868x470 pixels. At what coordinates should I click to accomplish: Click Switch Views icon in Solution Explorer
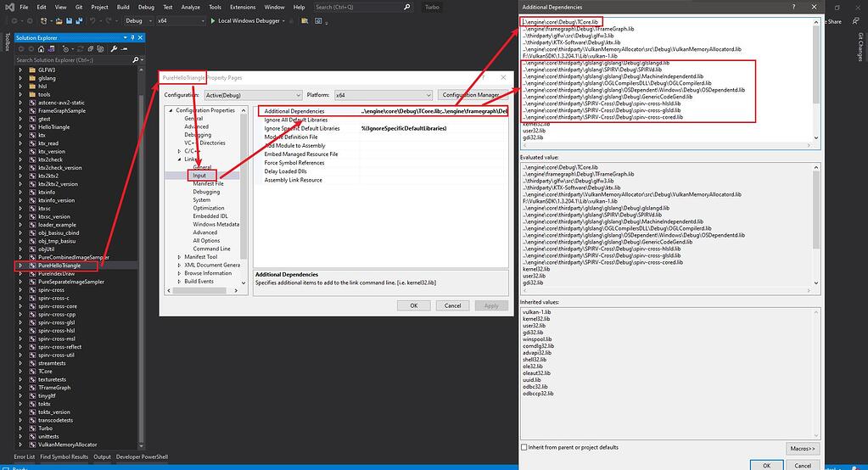51,49
